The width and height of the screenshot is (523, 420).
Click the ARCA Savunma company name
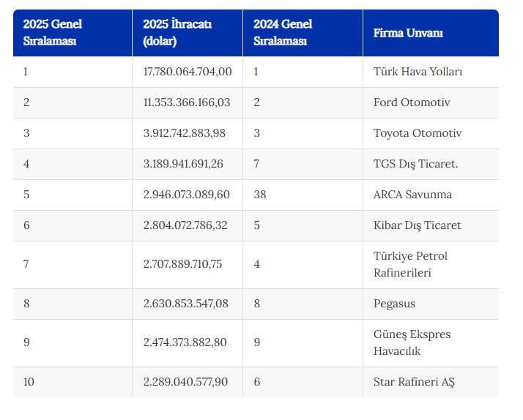point(412,194)
